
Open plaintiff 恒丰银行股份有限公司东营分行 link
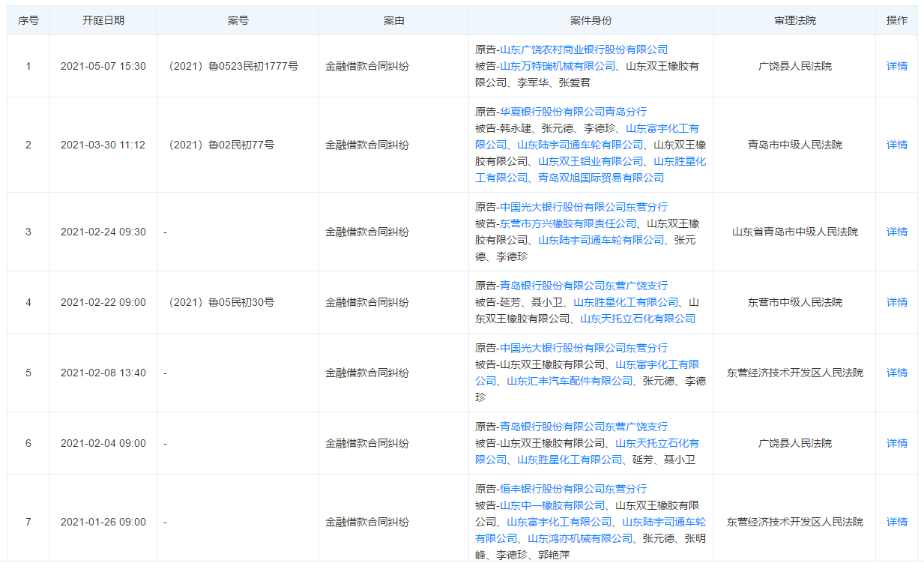(x=573, y=489)
